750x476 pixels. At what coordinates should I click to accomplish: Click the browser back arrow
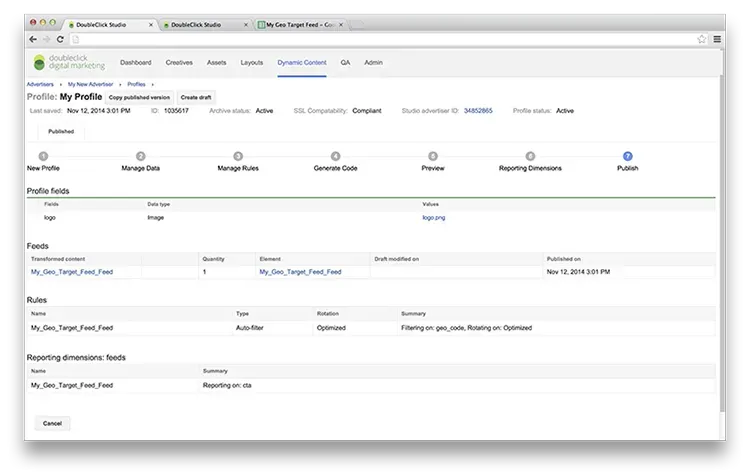pos(33,39)
